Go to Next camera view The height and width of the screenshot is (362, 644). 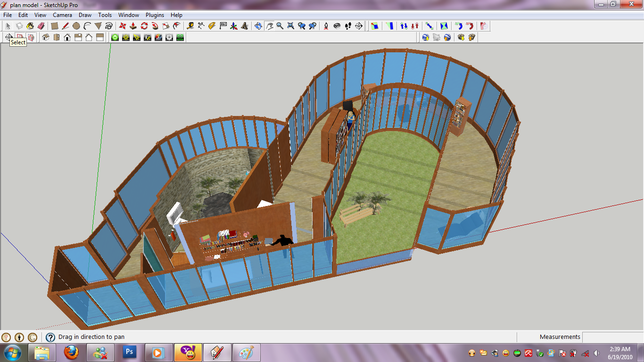click(x=313, y=26)
